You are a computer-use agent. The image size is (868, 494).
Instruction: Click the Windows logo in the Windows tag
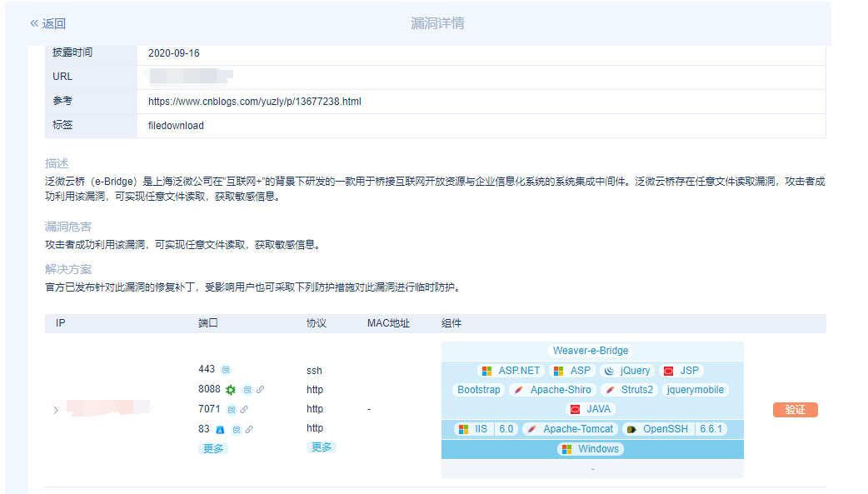(x=566, y=450)
